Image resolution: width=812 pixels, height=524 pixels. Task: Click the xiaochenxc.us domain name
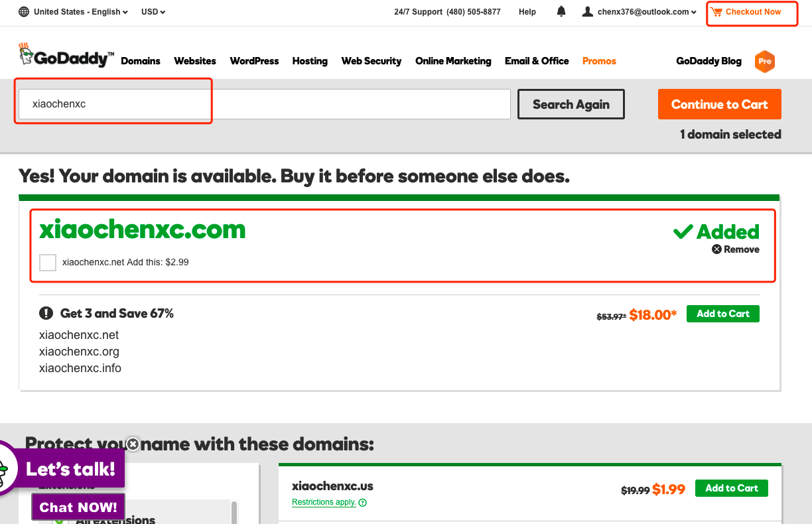pos(332,487)
